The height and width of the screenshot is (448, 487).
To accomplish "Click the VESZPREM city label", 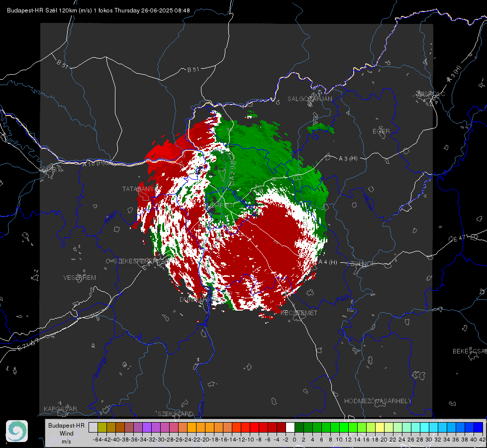I will [80, 277].
